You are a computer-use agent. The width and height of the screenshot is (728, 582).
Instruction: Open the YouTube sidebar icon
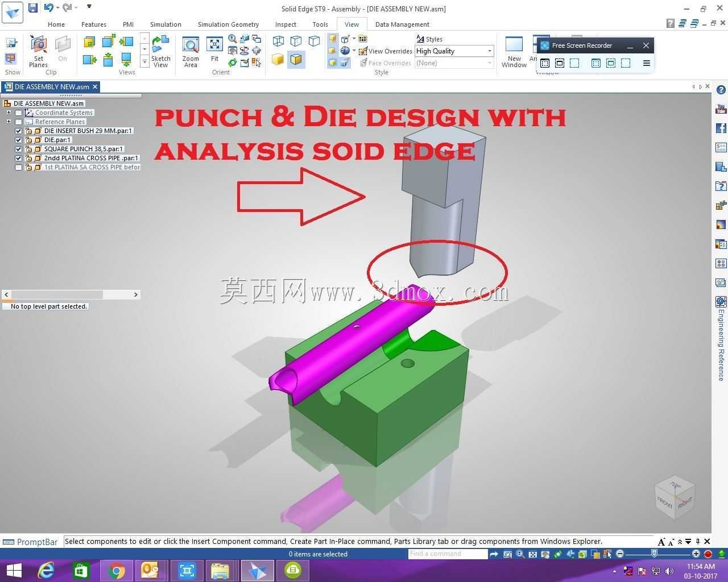tap(721, 109)
